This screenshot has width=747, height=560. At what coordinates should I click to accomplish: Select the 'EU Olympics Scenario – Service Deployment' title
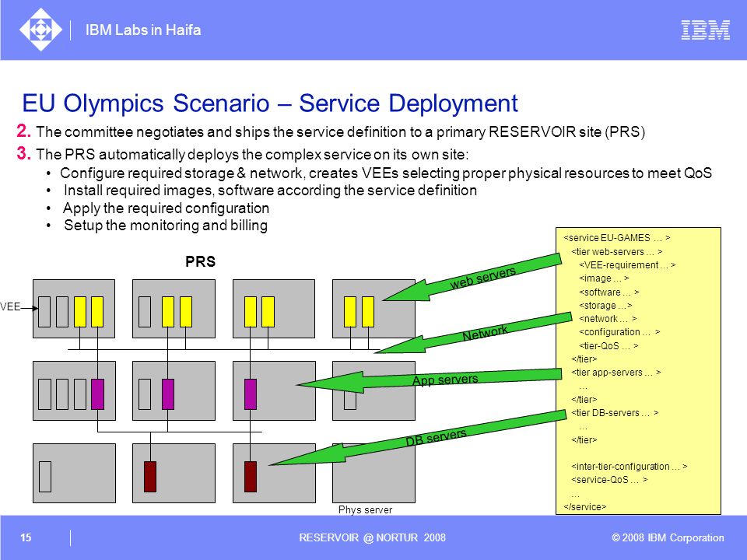click(270, 103)
